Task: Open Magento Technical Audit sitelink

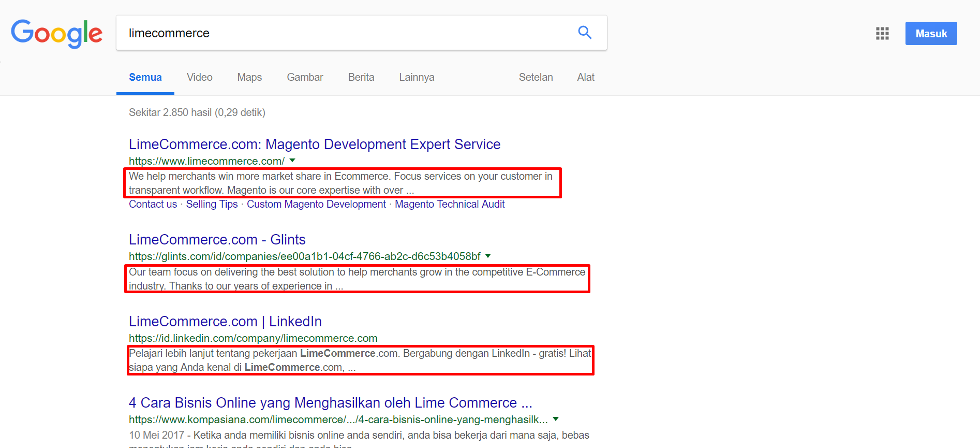Action: pyautogui.click(x=450, y=204)
